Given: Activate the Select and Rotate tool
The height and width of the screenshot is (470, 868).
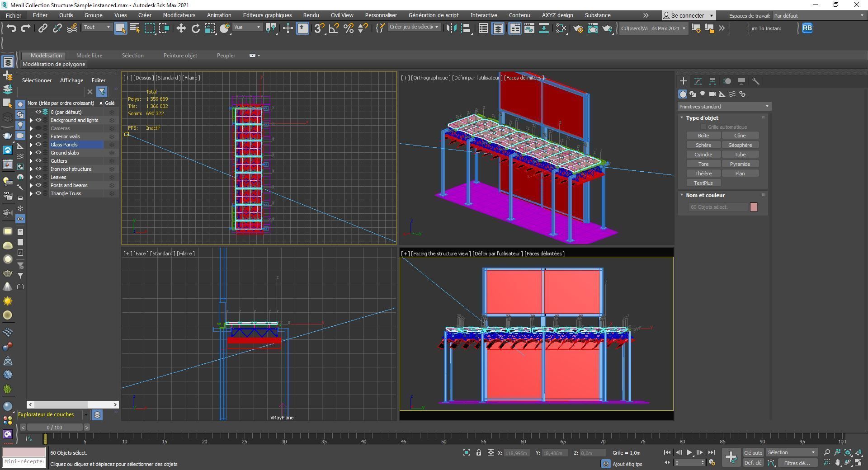Looking at the screenshot, I should [x=195, y=28].
